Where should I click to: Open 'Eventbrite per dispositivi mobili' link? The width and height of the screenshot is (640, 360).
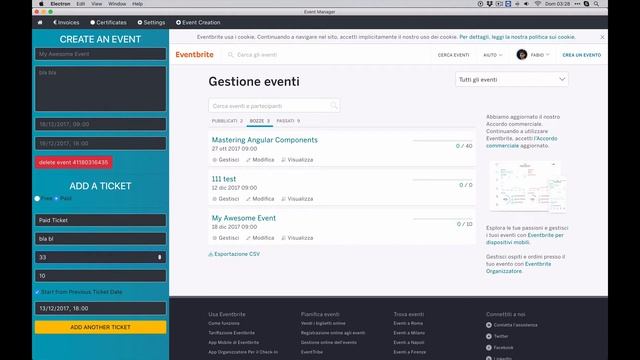coord(525,239)
